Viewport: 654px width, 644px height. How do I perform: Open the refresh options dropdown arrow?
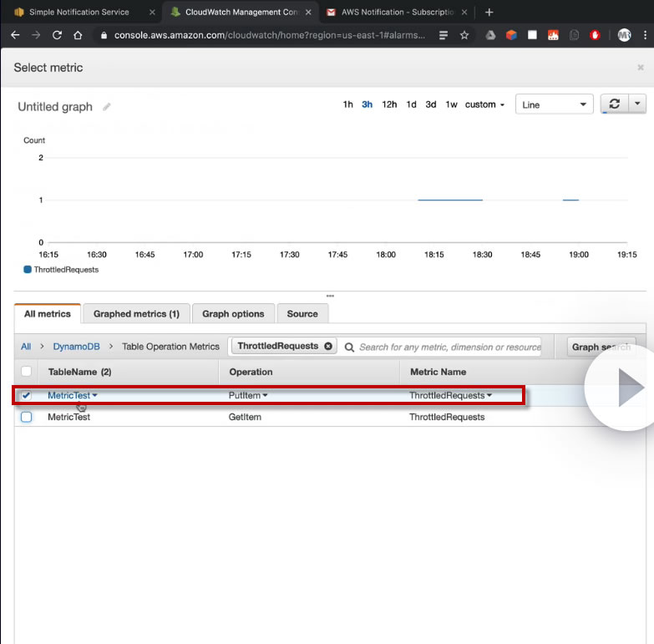point(637,104)
